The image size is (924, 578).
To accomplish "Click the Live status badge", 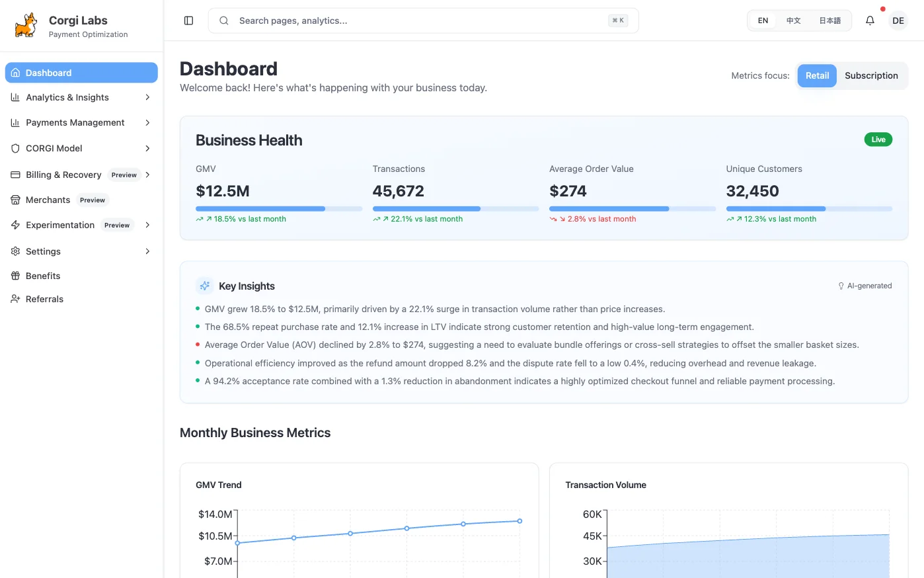I will pos(878,140).
